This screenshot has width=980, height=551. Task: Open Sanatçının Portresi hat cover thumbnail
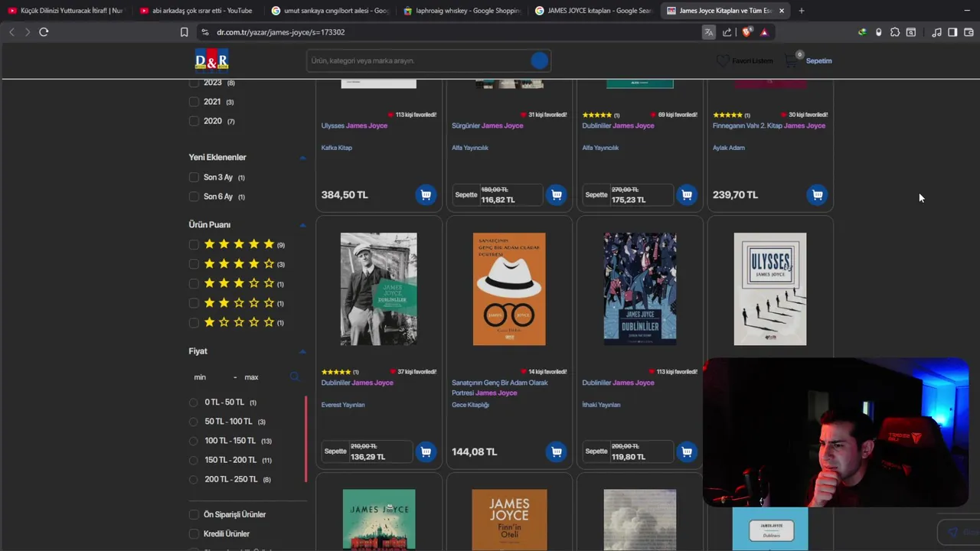(509, 289)
